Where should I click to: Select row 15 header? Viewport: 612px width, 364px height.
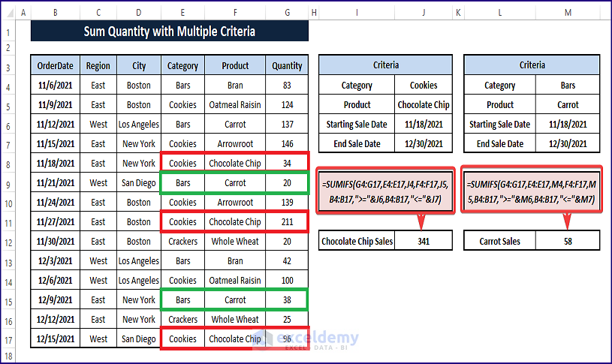pyautogui.click(x=8, y=301)
